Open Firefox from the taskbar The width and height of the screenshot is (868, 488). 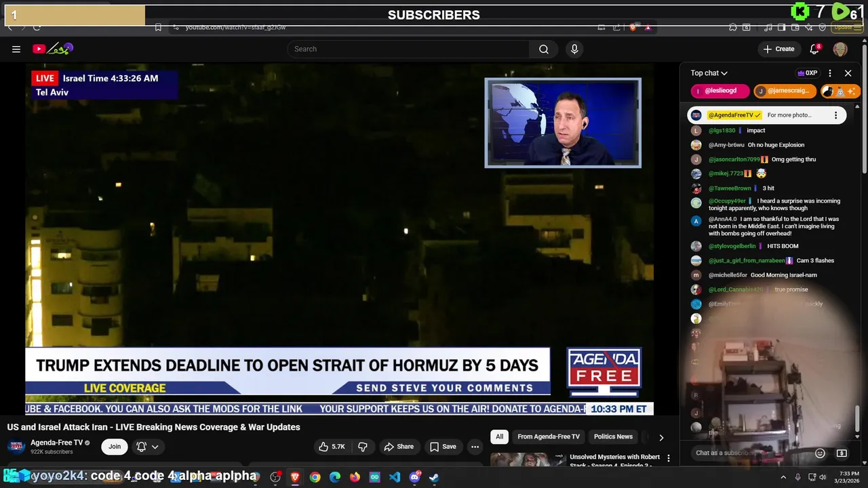tap(355, 477)
